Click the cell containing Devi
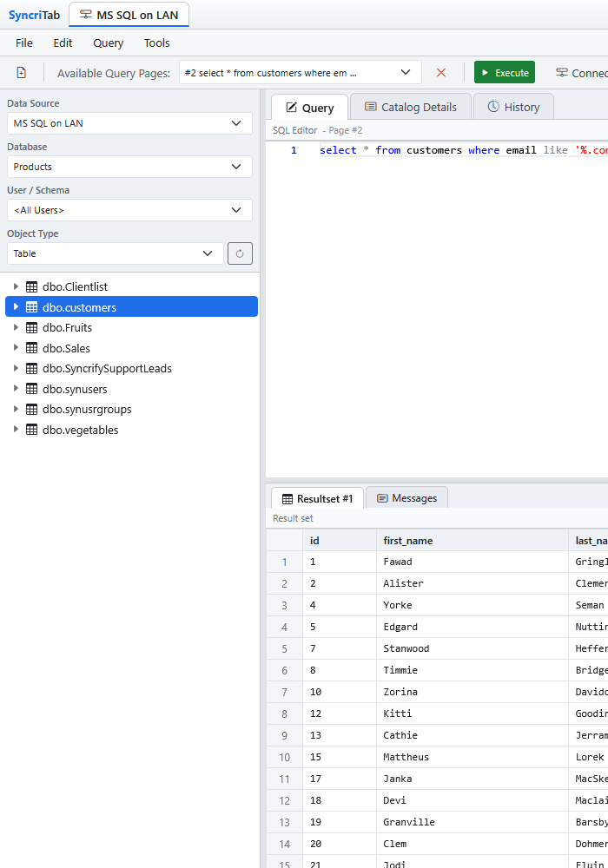The height and width of the screenshot is (868, 608). coord(473,800)
